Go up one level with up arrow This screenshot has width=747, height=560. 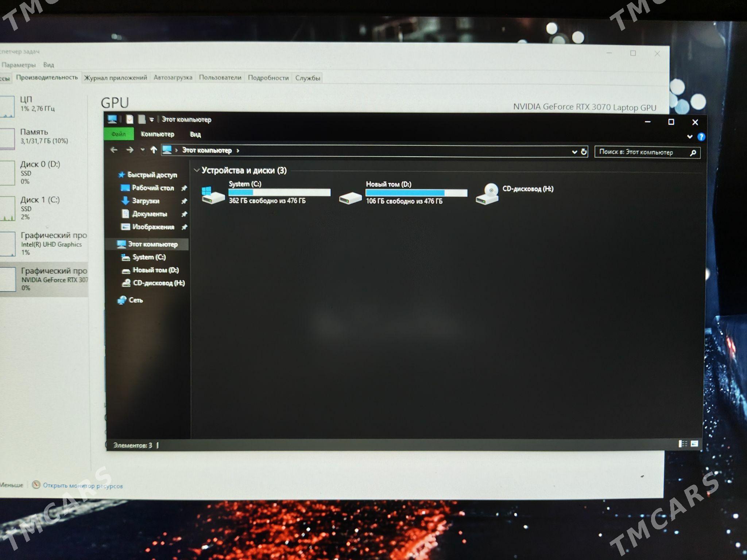[154, 150]
